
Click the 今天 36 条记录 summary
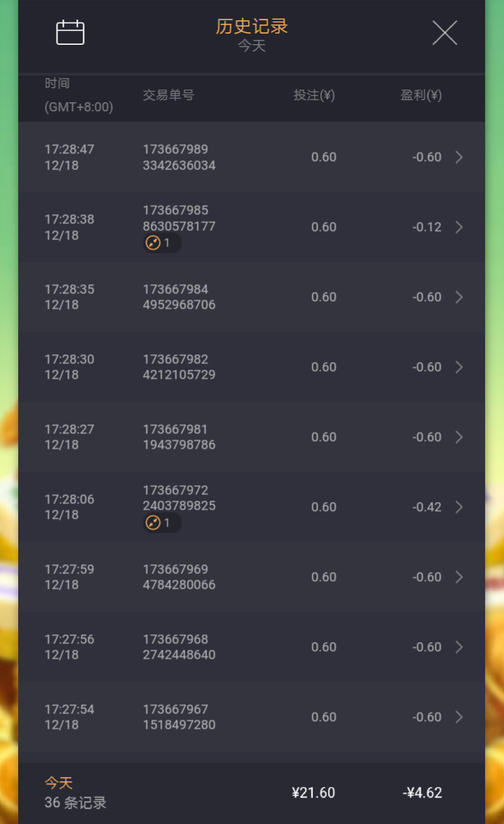[x=76, y=793]
